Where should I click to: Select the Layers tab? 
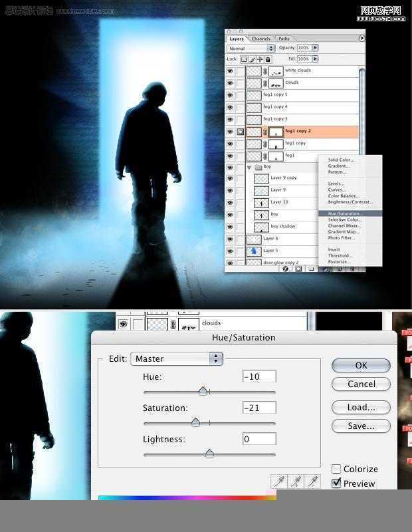tap(237, 39)
